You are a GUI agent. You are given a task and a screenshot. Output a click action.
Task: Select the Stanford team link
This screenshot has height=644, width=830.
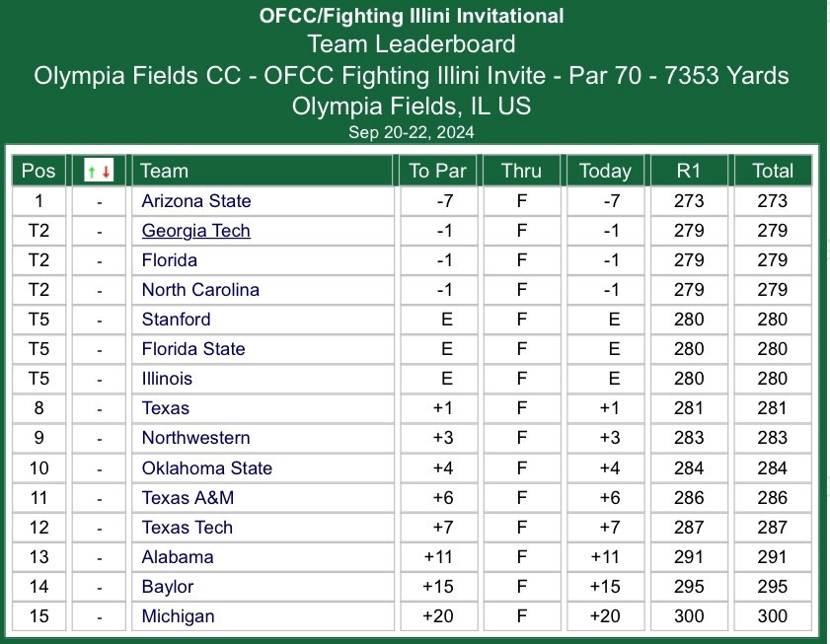tap(177, 320)
